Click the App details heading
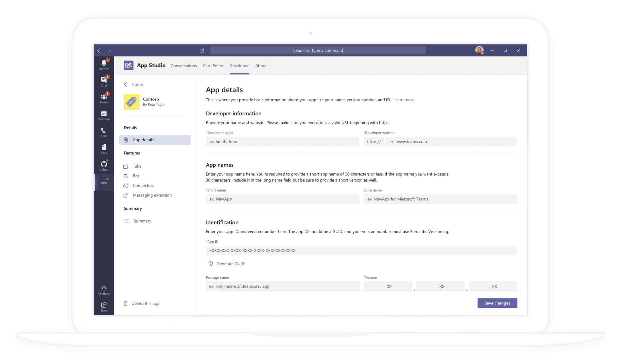 tap(224, 90)
